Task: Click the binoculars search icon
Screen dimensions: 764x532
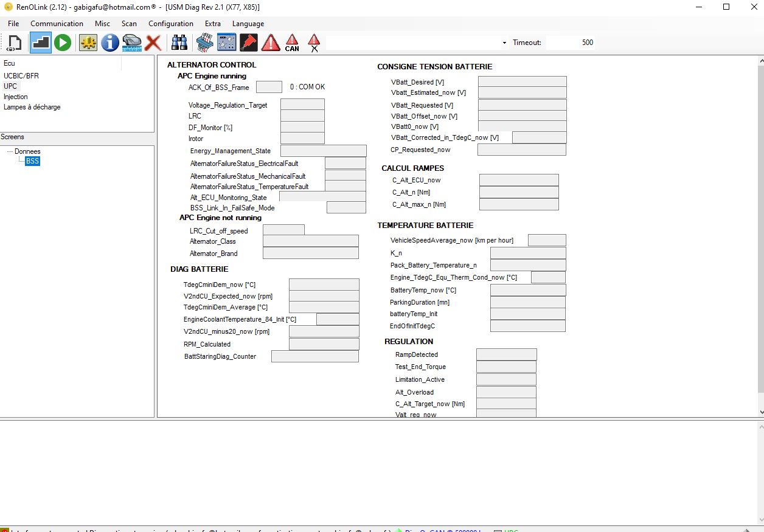Action: click(179, 43)
